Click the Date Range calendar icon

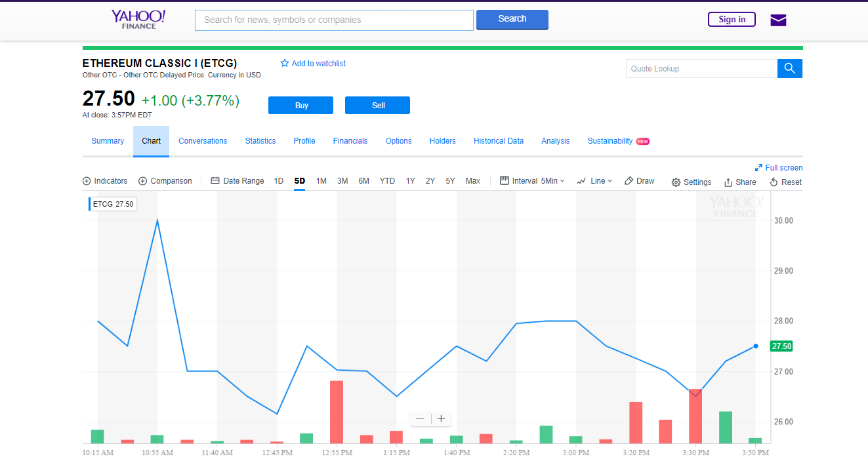216,180
